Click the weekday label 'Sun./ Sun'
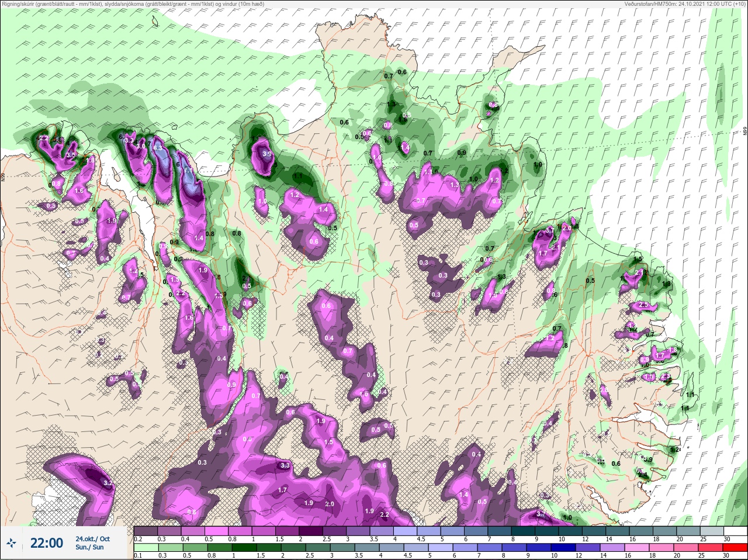The width and height of the screenshot is (748, 560). click(x=89, y=547)
